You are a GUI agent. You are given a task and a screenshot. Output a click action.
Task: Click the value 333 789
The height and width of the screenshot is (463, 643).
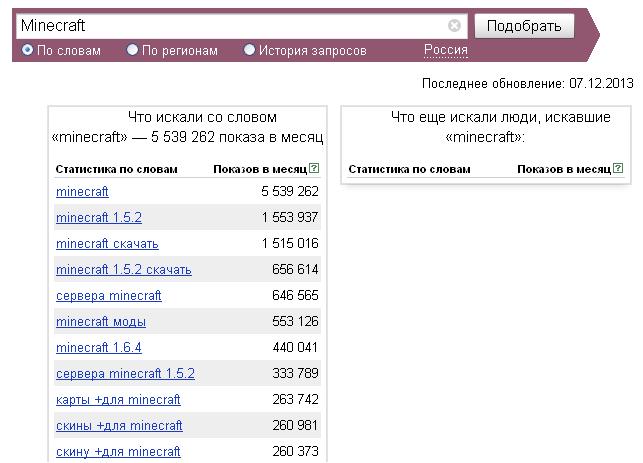tap(295, 373)
